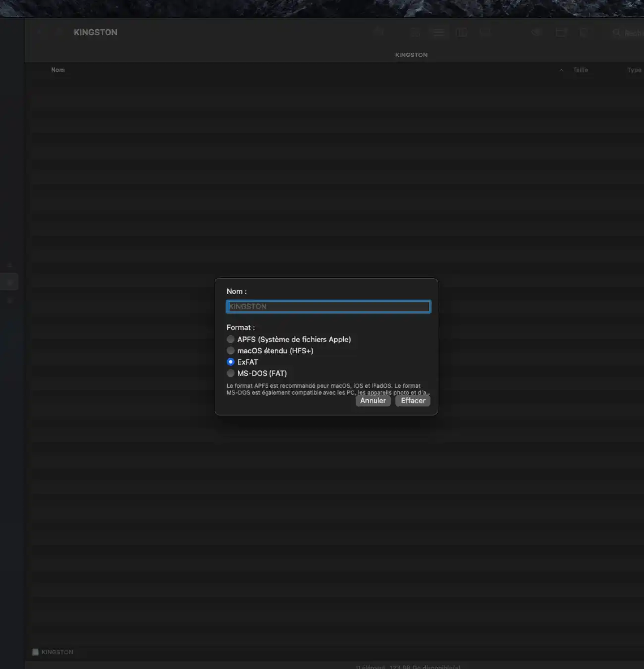
Task: Select the KINGSTON tab in Finder
Action: [411, 55]
